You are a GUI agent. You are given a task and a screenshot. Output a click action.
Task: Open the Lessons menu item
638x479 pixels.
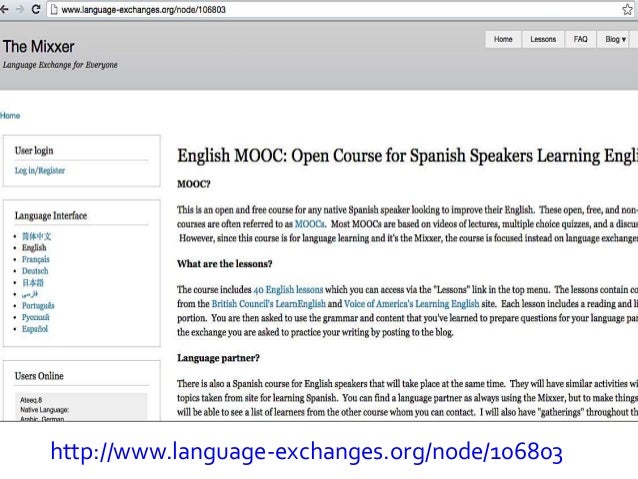pyautogui.click(x=543, y=39)
